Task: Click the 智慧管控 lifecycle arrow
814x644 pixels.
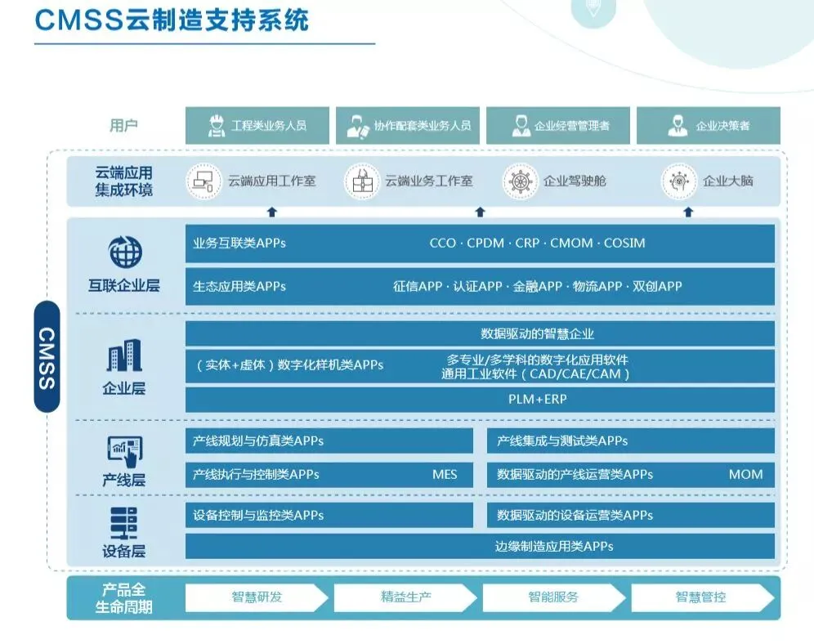Action: coord(703,597)
